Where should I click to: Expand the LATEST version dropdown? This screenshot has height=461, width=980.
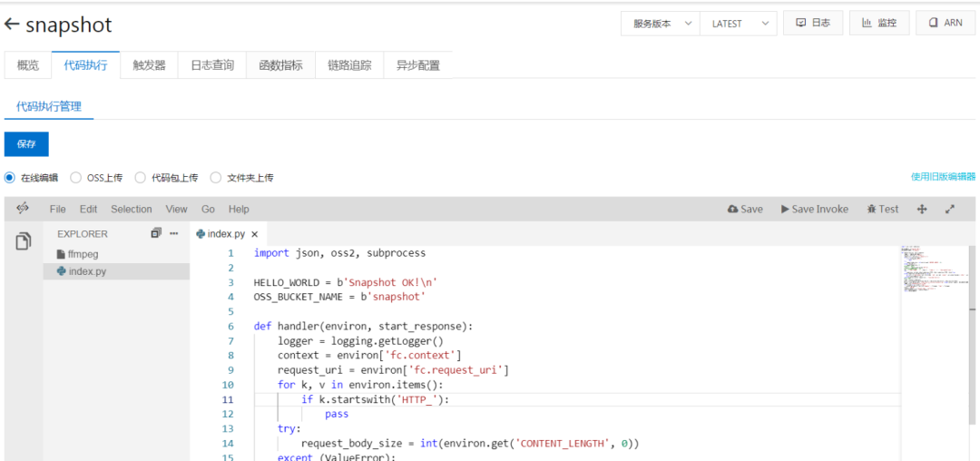point(738,24)
